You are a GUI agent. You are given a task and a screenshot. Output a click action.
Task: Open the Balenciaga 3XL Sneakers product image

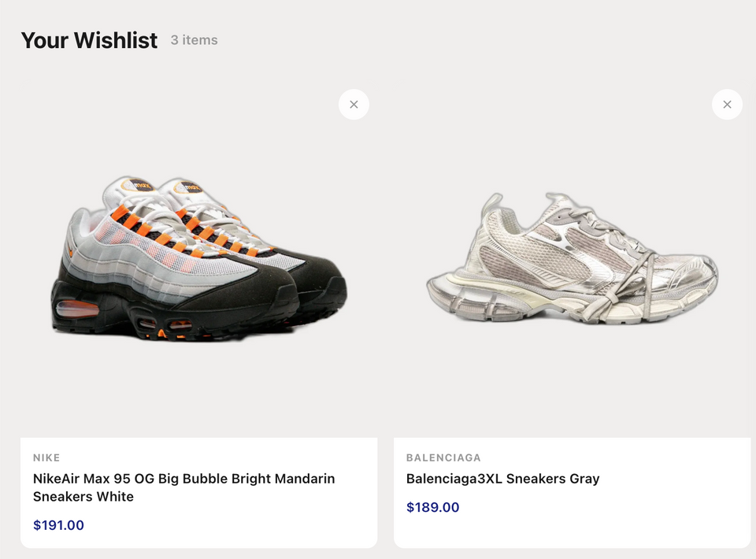572,260
